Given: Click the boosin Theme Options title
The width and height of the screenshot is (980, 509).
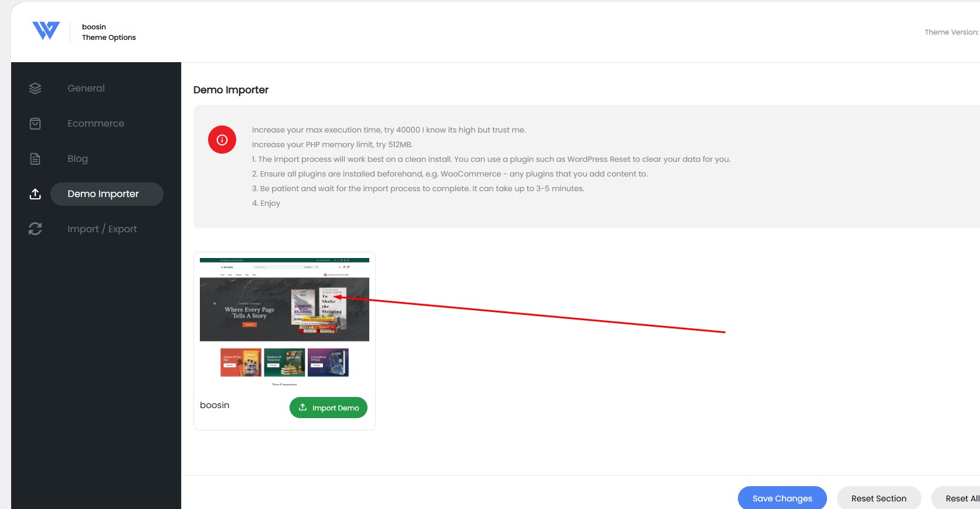Looking at the screenshot, I should coord(109,32).
